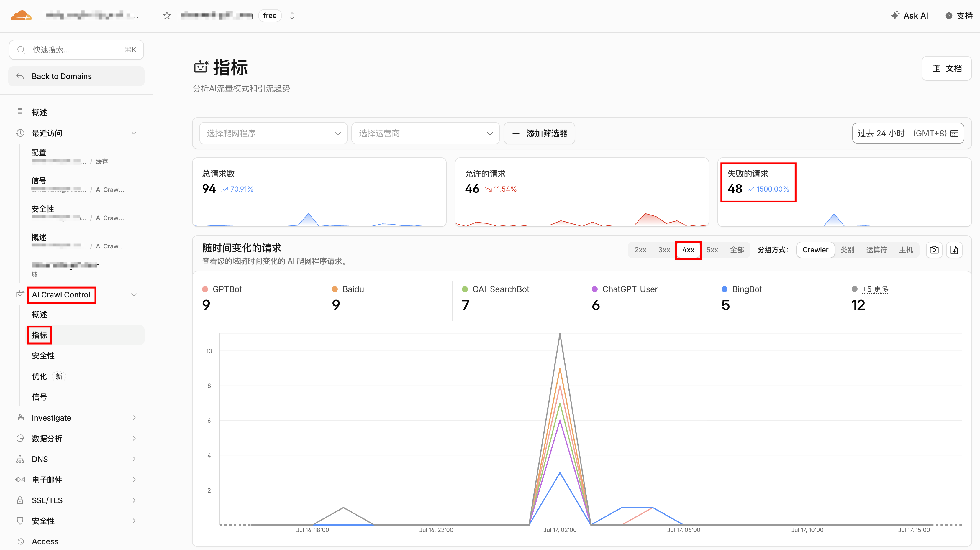The height and width of the screenshot is (550, 980).
Task: Select the 2xx status filter
Action: [x=640, y=250]
